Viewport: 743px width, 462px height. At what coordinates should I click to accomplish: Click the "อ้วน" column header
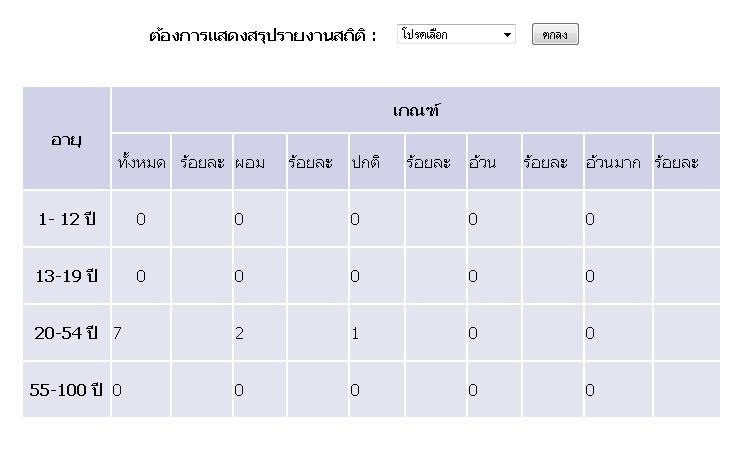pyautogui.click(x=481, y=162)
